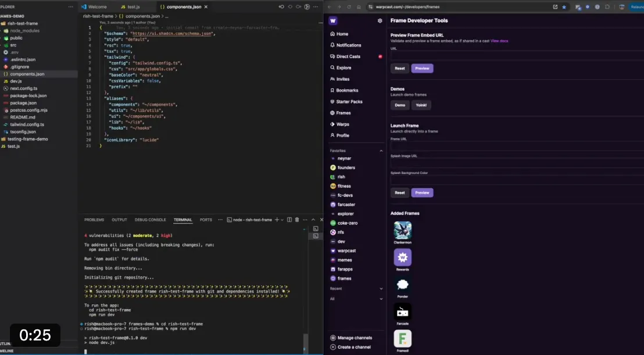Click Reset under Preview Frame Embed URL
The image size is (644, 355).
pos(400,68)
